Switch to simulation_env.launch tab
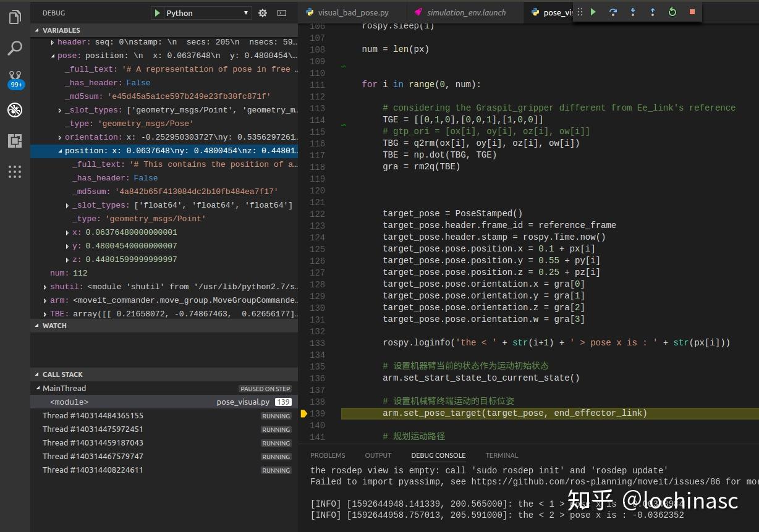This screenshot has height=532, width=759. pos(465,12)
